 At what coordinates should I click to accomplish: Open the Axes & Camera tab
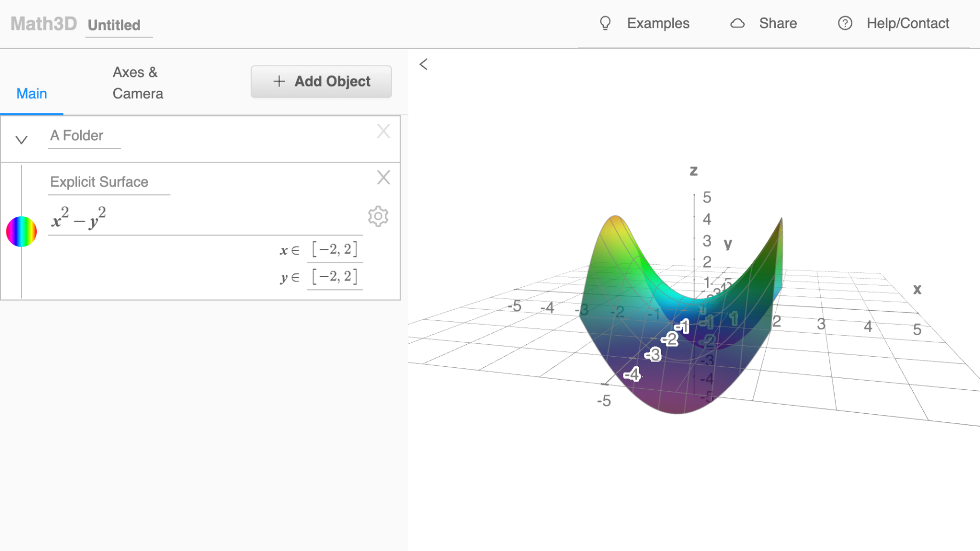[137, 83]
